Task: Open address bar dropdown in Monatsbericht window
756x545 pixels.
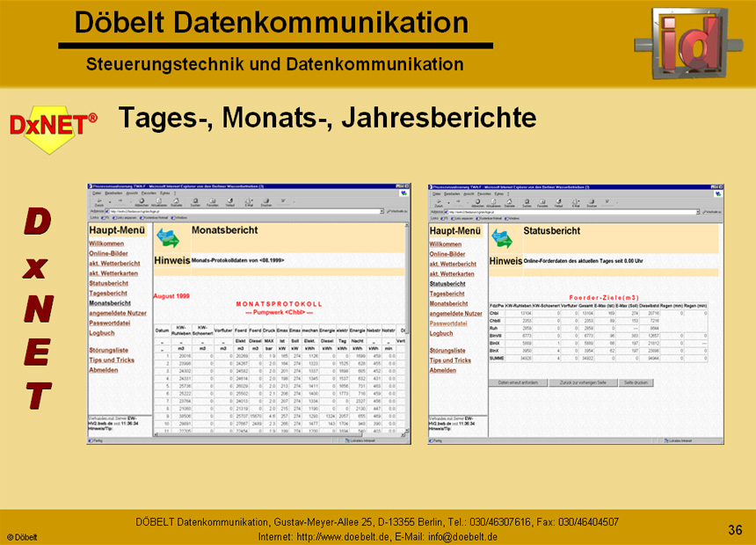Action: (382, 211)
